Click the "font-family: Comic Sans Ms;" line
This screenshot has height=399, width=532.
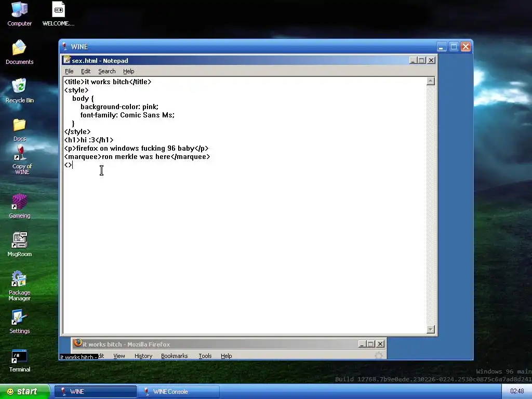[127, 115]
